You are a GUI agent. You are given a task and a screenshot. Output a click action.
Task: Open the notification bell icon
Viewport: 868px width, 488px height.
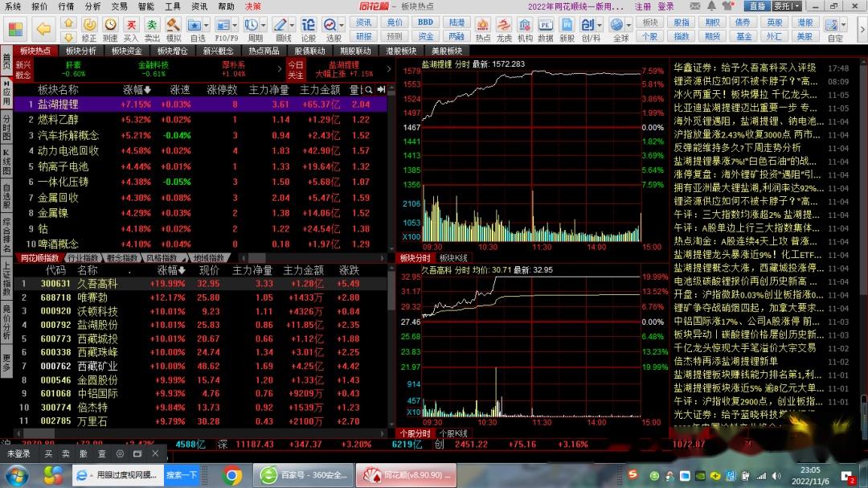(x=711, y=6)
